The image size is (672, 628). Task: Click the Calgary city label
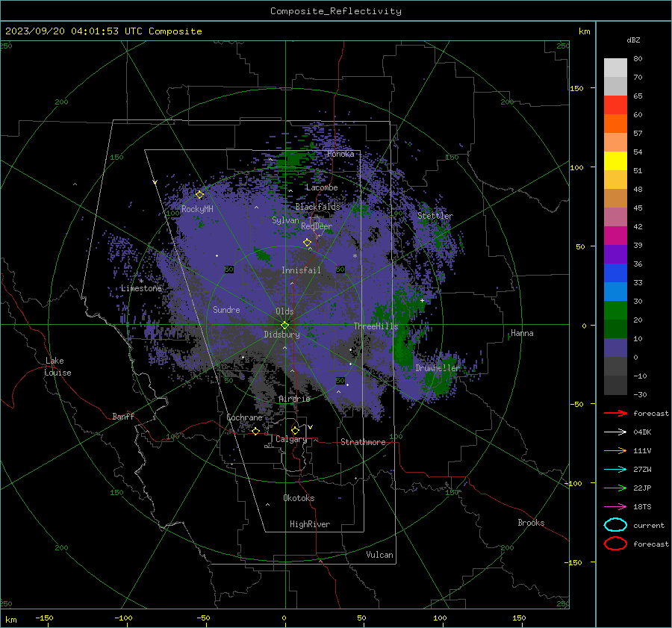tap(291, 439)
